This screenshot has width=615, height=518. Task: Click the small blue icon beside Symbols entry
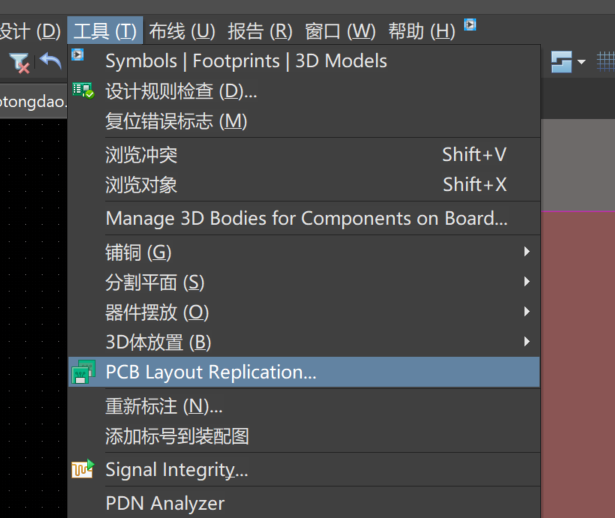point(78,55)
